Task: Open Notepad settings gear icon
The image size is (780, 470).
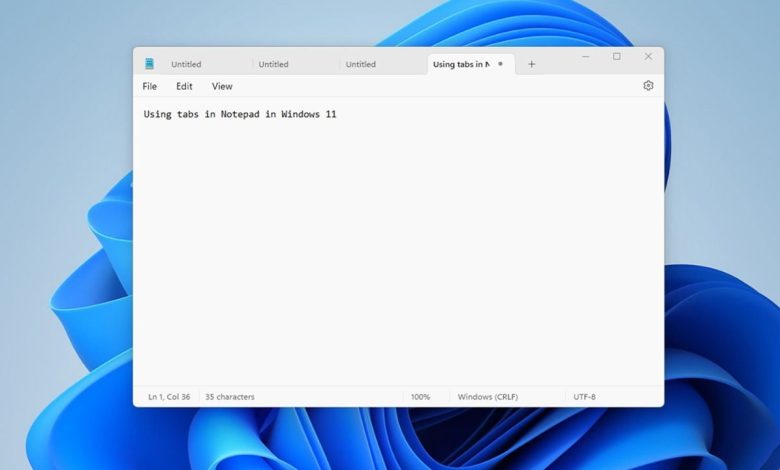Action: (648, 86)
